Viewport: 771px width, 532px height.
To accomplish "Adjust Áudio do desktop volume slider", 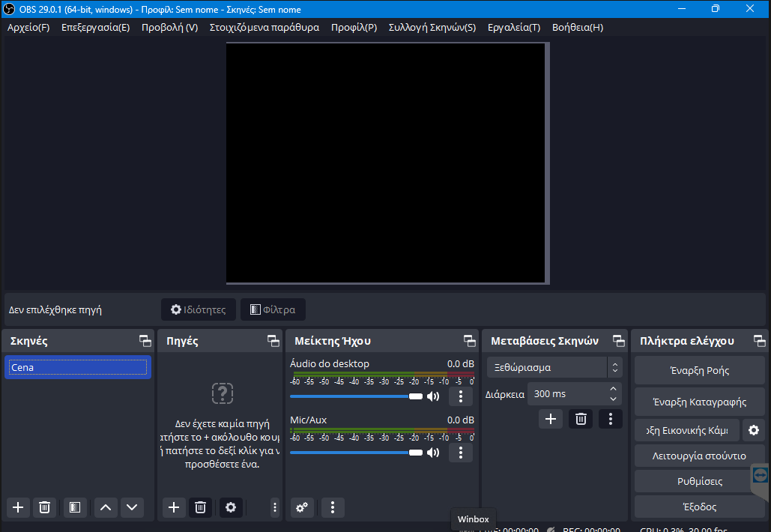I will (x=357, y=396).
